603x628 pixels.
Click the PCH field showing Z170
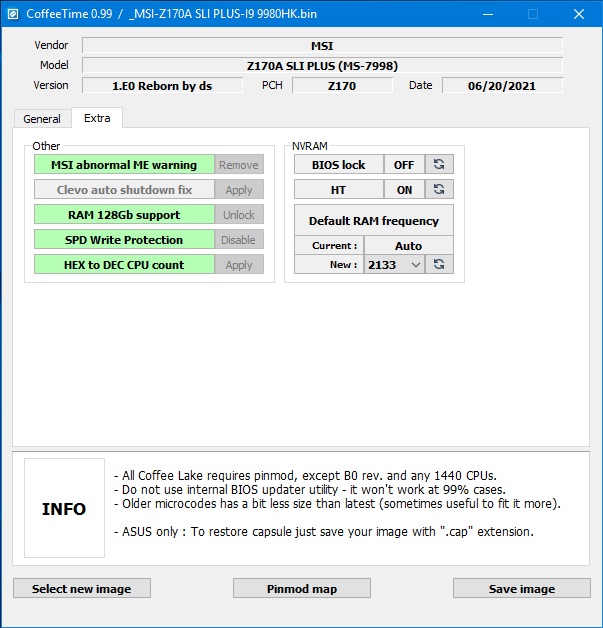pyautogui.click(x=342, y=85)
